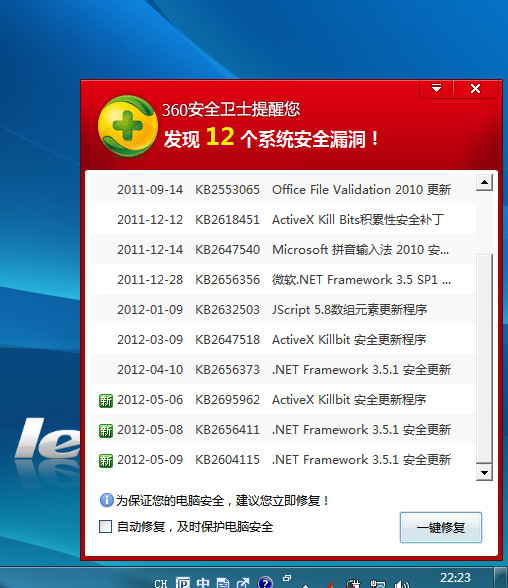Image resolution: width=508 pixels, height=588 pixels.
Task: Select the KB2695962 ActiveX Killbit row
Action: click(x=282, y=399)
